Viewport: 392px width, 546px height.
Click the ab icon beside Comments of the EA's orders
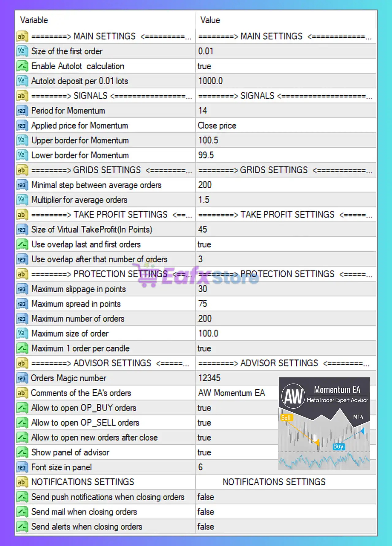pyautogui.click(x=22, y=393)
